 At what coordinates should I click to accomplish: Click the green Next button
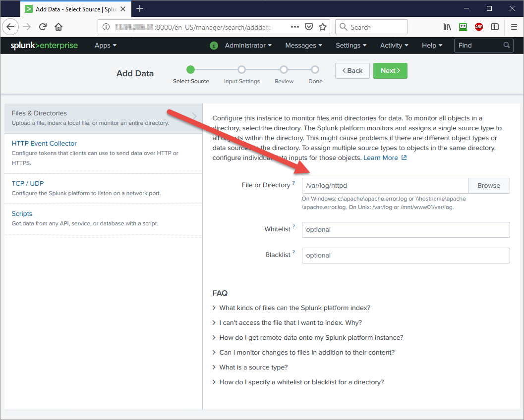390,71
